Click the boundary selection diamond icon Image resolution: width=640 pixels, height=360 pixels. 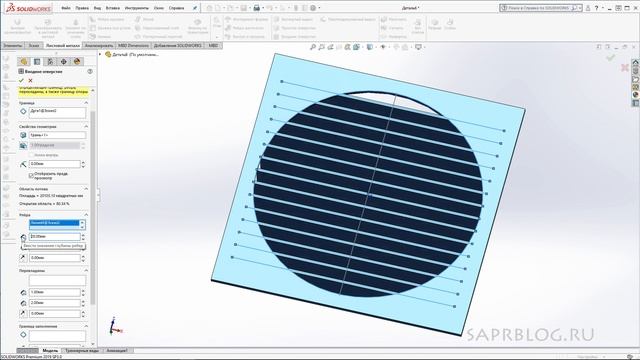(x=23, y=111)
